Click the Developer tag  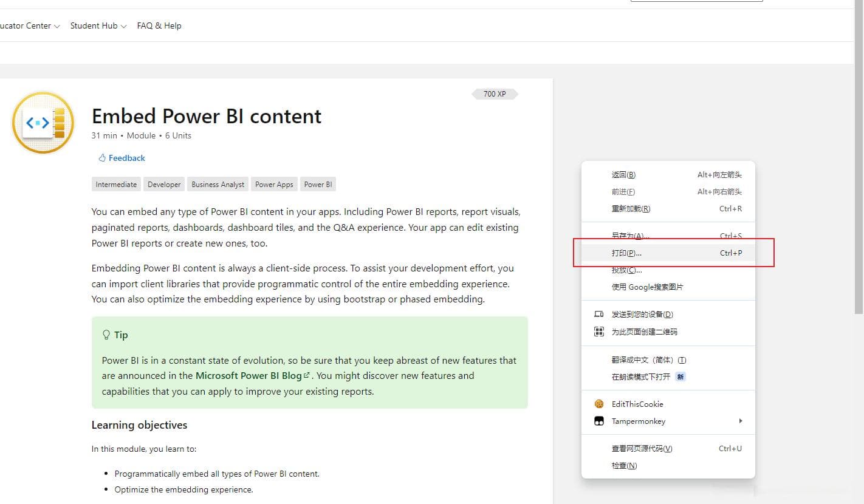(164, 185)
